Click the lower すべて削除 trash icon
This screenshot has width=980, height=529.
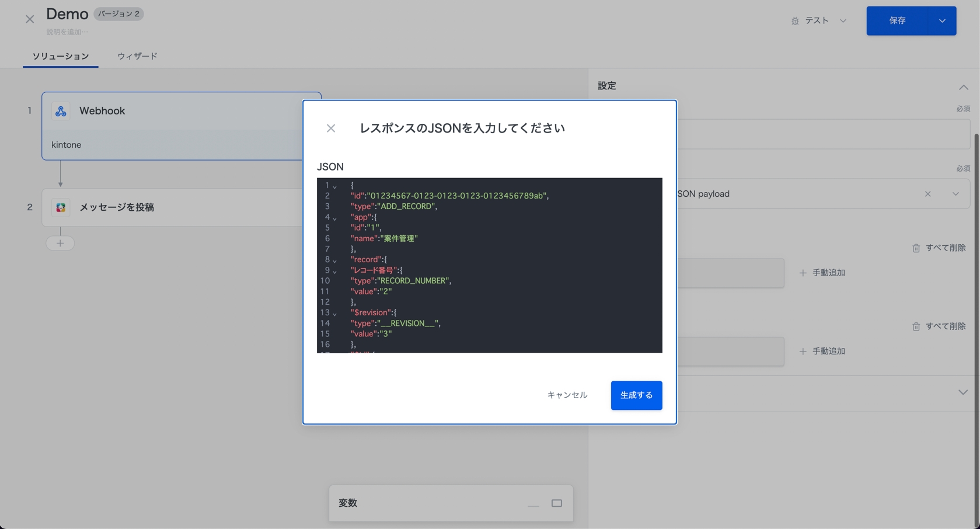pos(916,326)
